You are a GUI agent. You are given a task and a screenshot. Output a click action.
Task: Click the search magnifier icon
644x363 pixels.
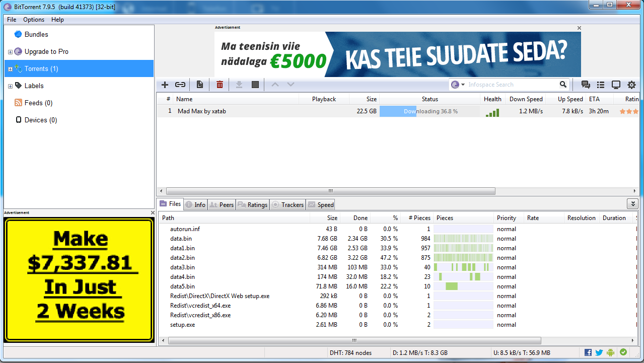coord(563,85)
